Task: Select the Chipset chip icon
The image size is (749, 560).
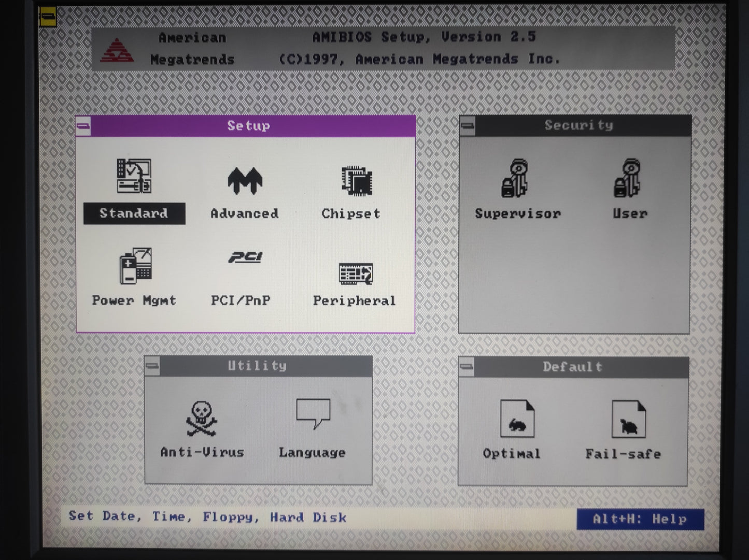Action: click(356, 181)
